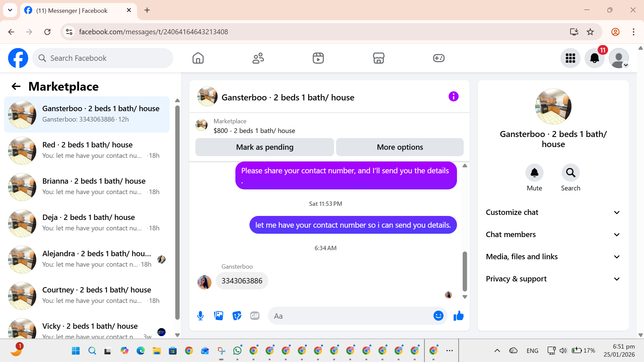Viewport: 644px width, 362px height.
Task: Open the Gaming controller icon
Action: point(439,58)
